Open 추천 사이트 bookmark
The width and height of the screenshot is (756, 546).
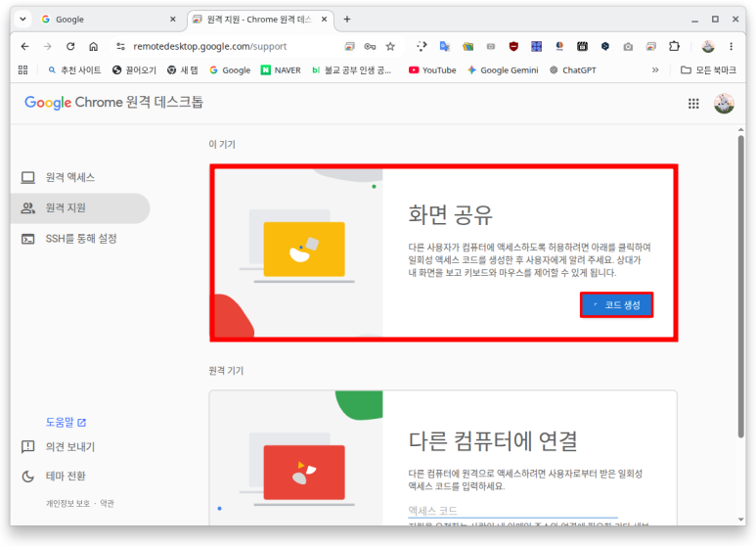pos(74,69)
